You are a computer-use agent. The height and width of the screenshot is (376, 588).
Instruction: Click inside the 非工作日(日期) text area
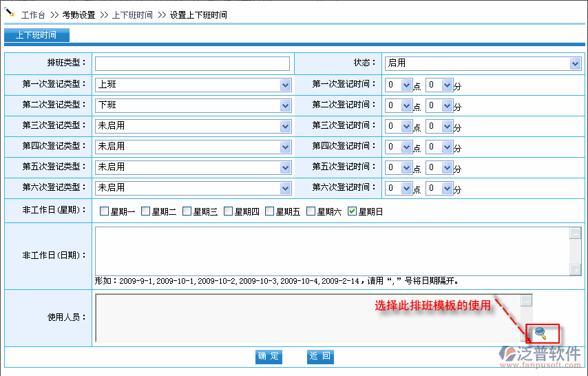332,251
